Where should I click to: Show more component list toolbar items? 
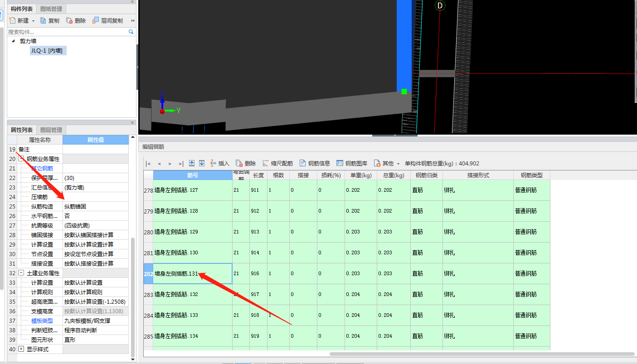coord(133,21)
